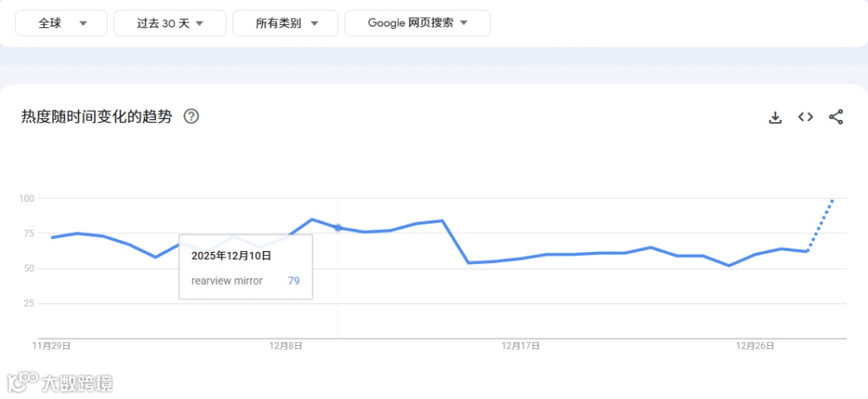Select the 12月26日 axis date label
Screen dimensions: 868x399
click(755, 346)
